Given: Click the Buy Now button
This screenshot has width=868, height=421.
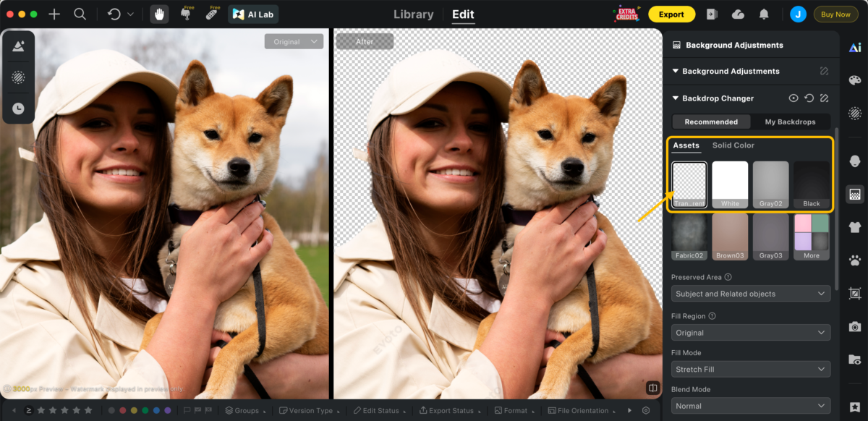Looking at the screenshot, I should (x=835, y=14).
